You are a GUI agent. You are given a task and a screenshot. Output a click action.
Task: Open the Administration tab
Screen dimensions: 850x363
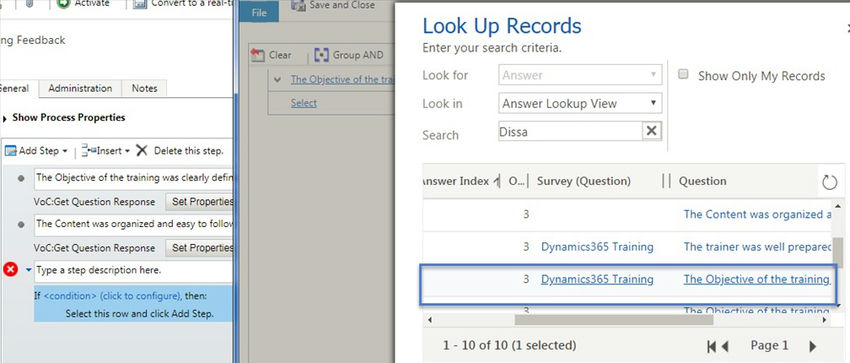(x=80, y=88)
